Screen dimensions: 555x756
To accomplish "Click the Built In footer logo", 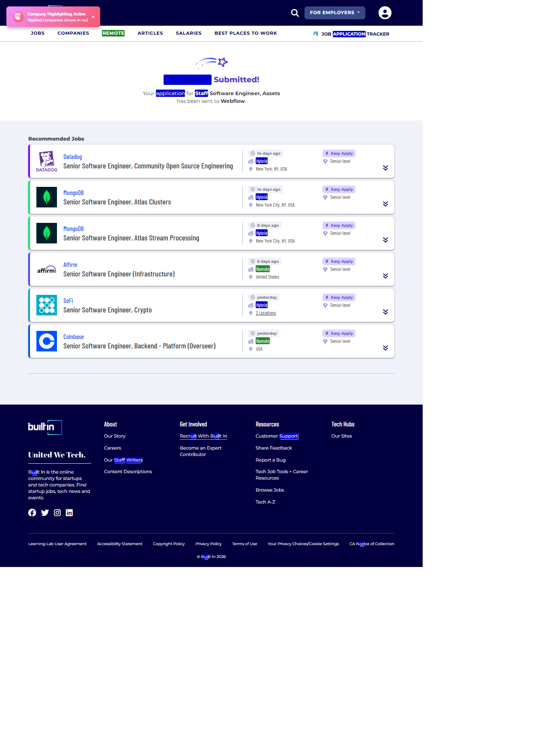I will click(45, 427).
